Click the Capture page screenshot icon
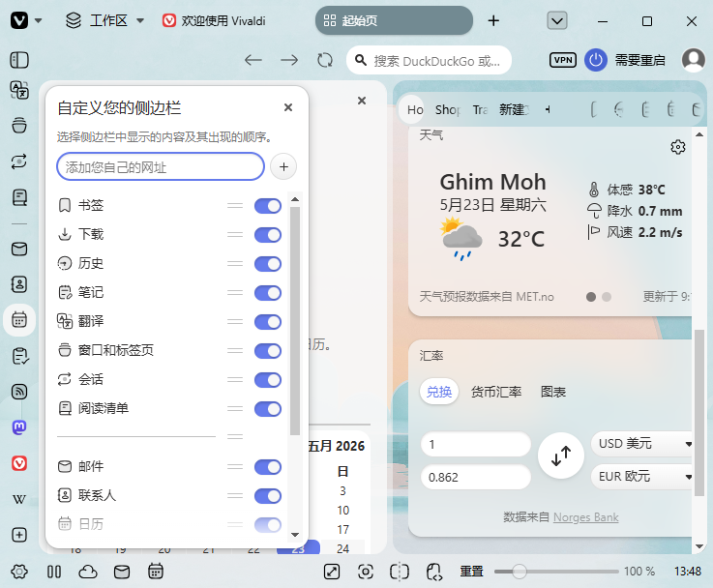This screenshot has height=588, width=713. click(x=366, y=572)
